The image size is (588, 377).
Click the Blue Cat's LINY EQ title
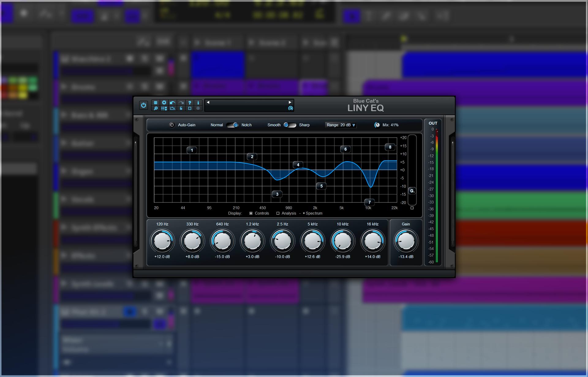366,105
